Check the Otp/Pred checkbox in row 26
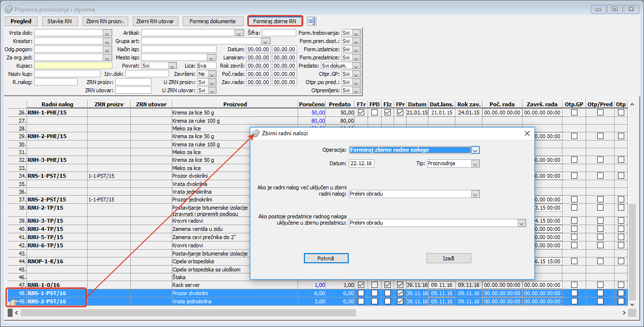The height and width of the screenshot is (327, 644). pyautogui.click(x=600, y=112)
